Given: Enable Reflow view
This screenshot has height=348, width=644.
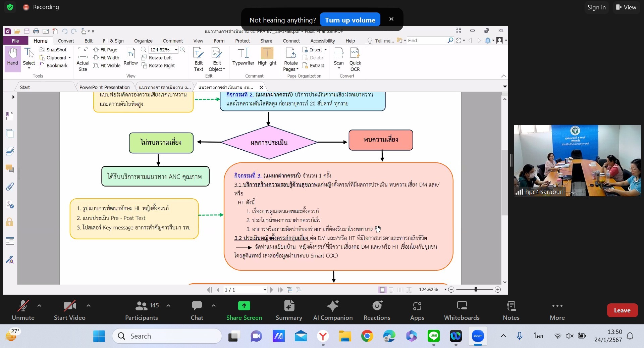Looking at the screenshot, I should click(130, 56).
